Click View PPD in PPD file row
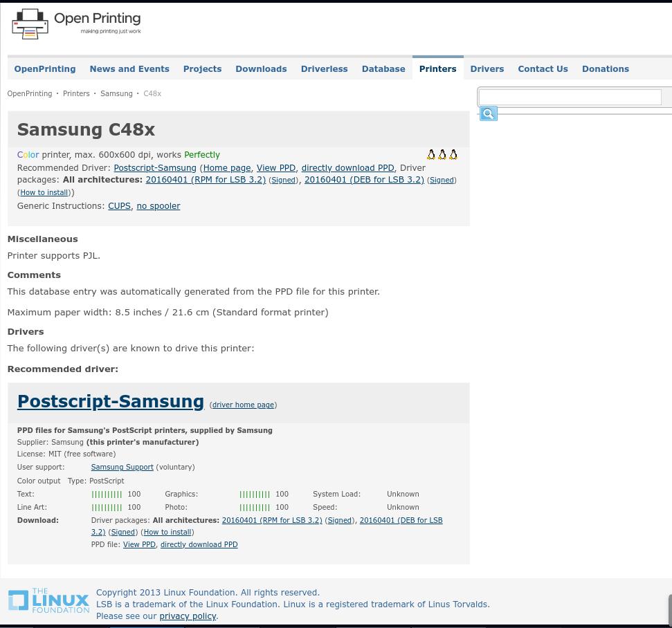The width and height of the screenshot is (672, 628). coord(139,544)
